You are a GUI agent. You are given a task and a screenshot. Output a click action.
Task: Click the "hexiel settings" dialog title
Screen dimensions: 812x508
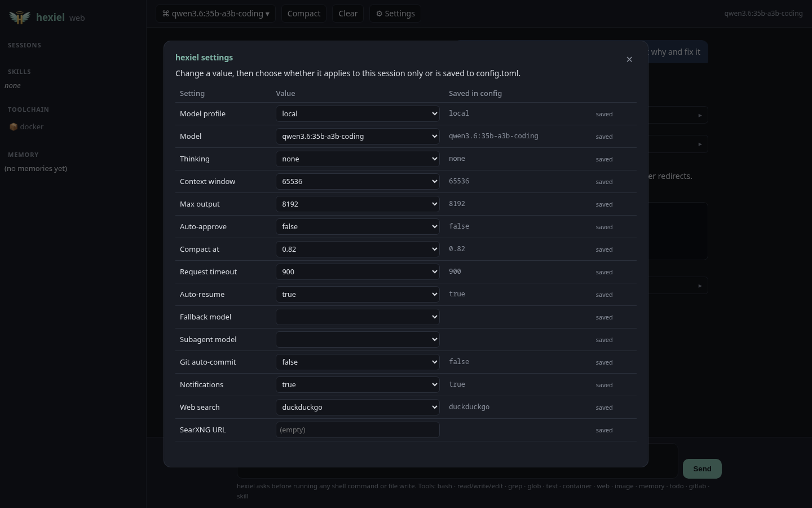point(204,58)
